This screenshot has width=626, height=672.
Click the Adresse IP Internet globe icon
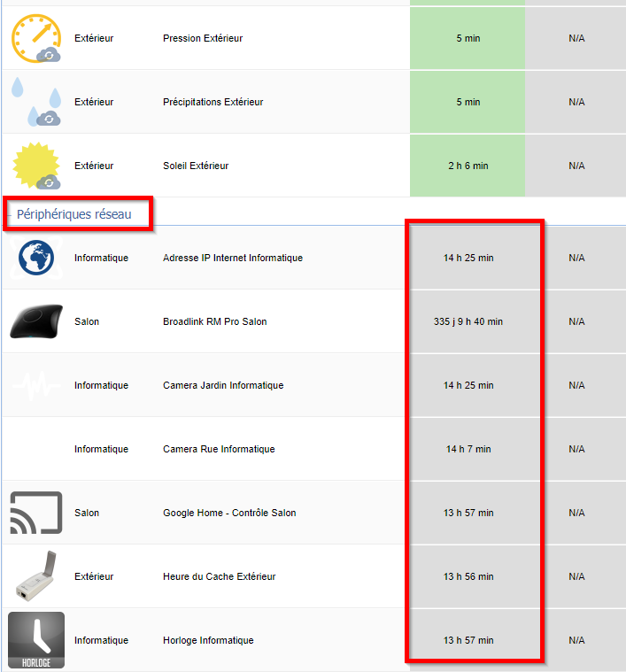click(36, 258)
